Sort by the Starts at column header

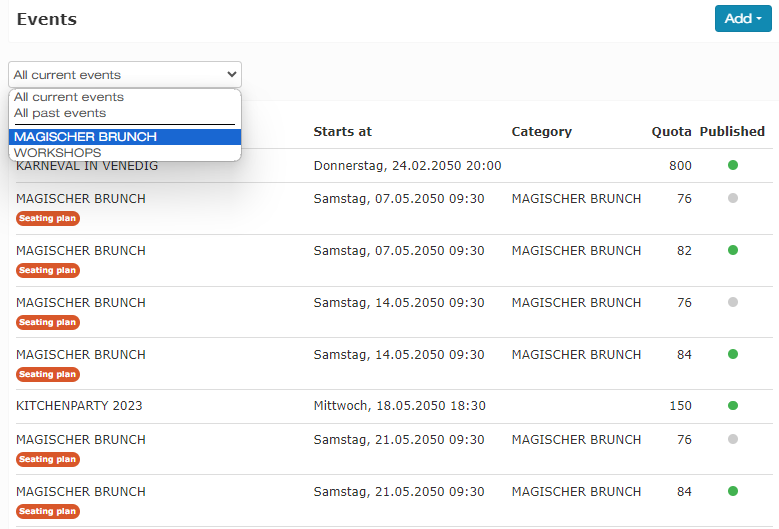click(x=342, y=132)
